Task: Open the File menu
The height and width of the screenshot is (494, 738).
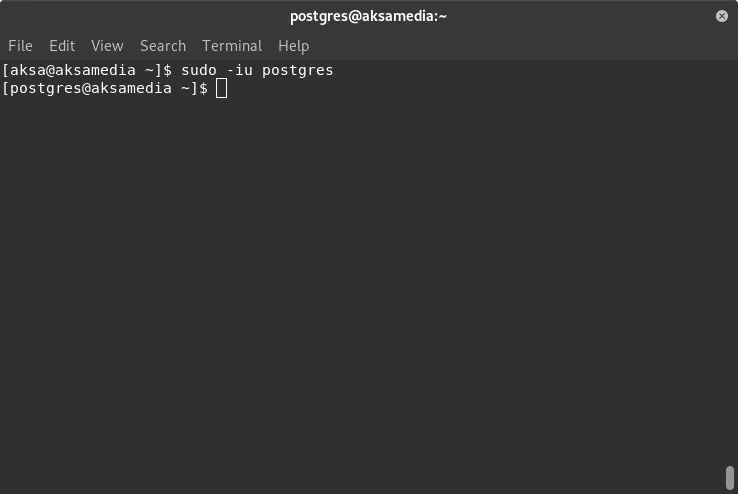Action: (x=20, y=46)
